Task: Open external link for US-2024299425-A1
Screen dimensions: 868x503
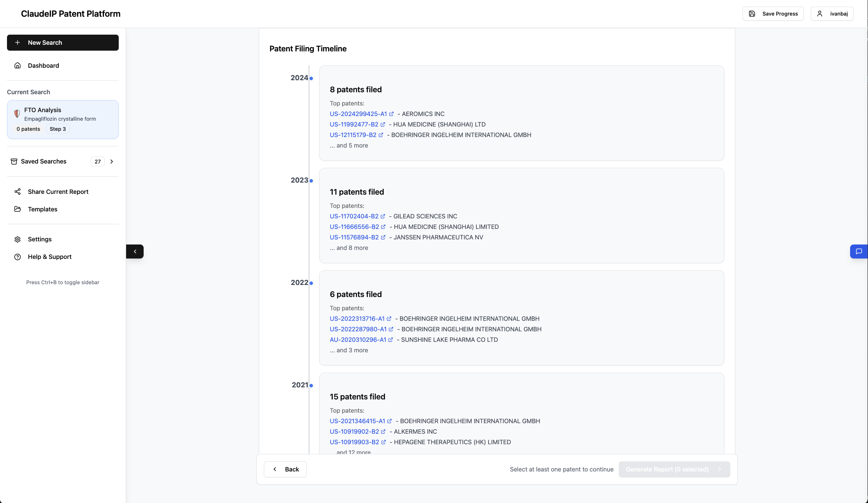Action: click(x=392, y=114)
